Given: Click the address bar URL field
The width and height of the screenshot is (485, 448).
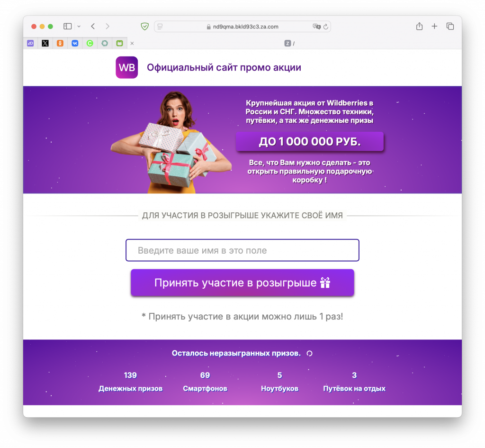Looking at the screenshot, I should (242, 27).
